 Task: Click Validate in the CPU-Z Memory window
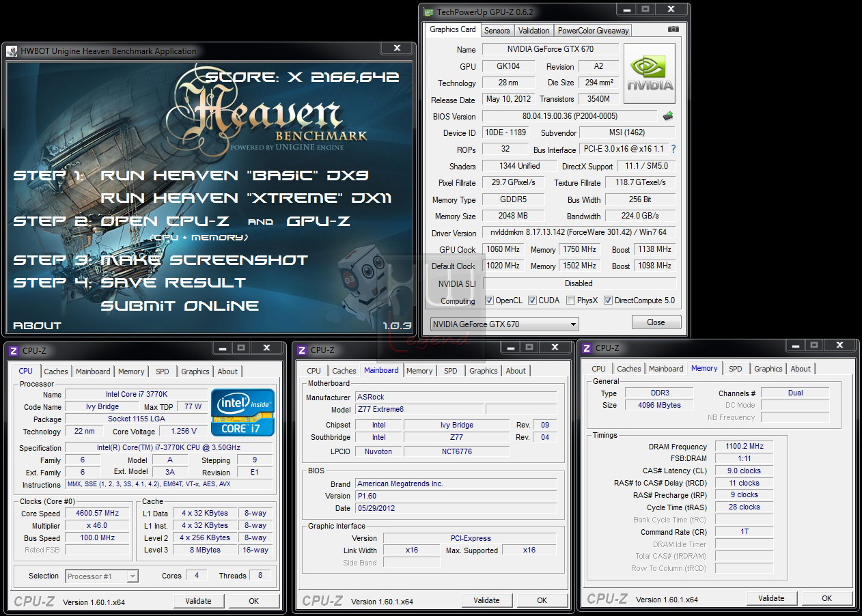tap(771, 598)
